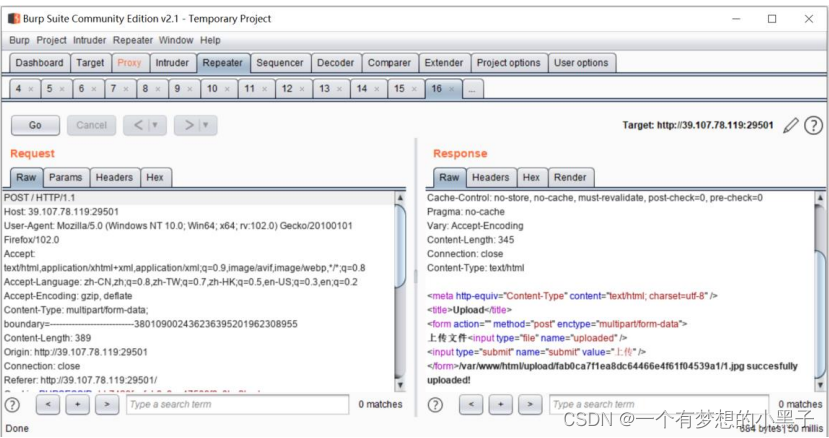This screenshot has height=438, width=829.
Task: Close repeater tab 11
Action: coord(264,89)
